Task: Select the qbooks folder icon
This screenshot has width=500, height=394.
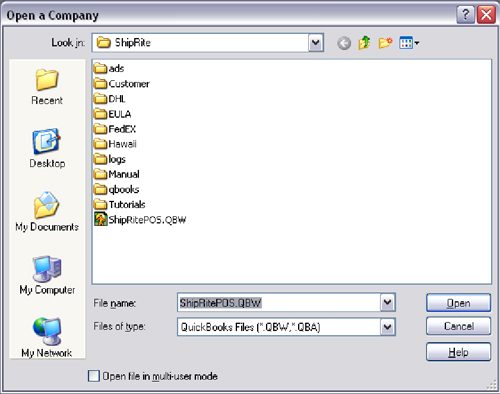Action: click(100, 189)
